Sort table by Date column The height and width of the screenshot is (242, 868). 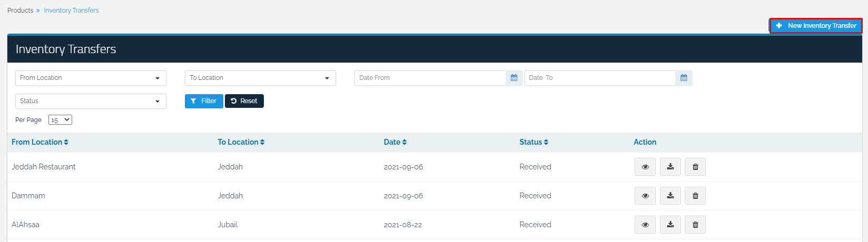click(x=395, y=142)
